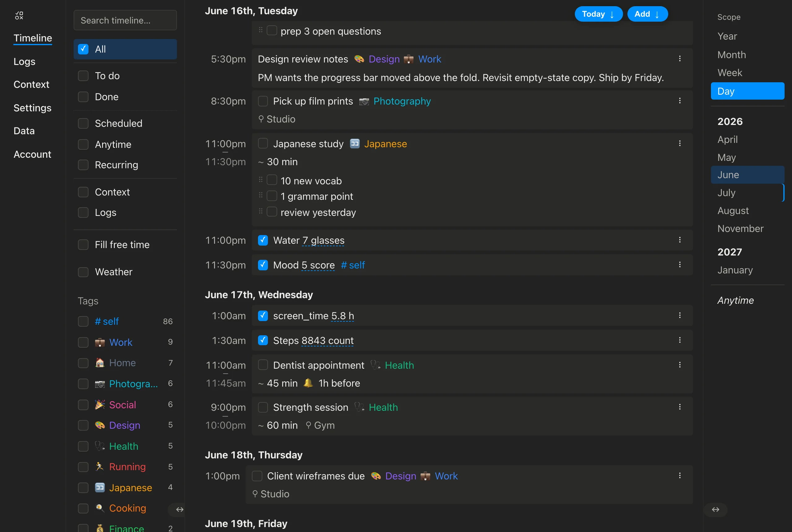Open the Today jump dropdown

coord(599,14)
